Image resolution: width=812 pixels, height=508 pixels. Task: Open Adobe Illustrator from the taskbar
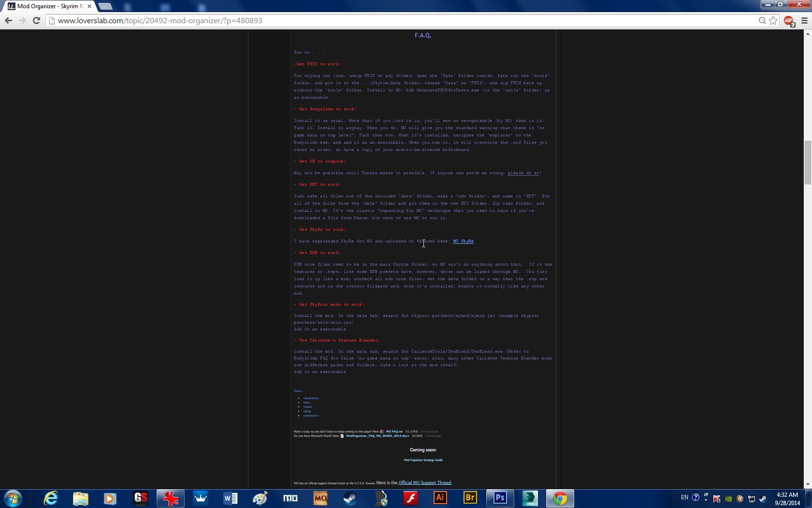point(440,498)
